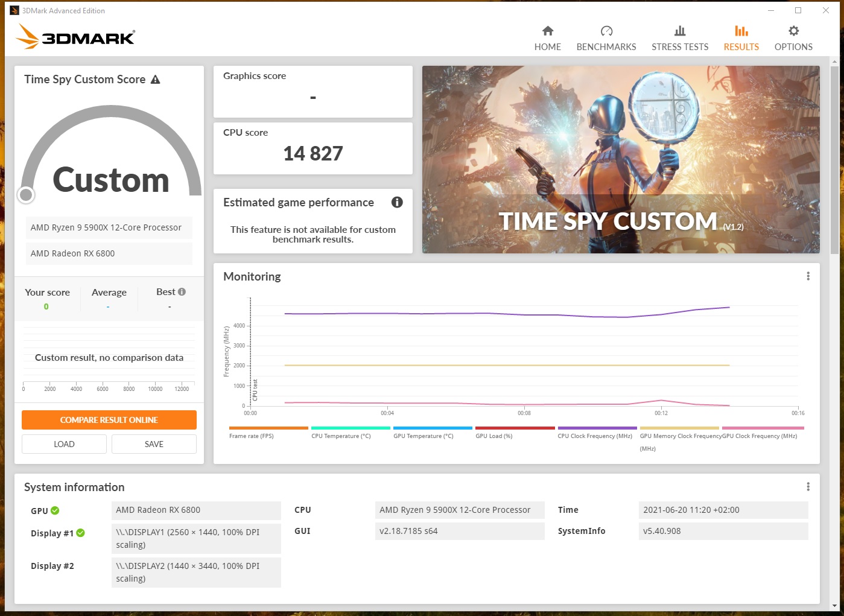Click info icon in Estimated game performance panel
Viewport: 844px width, 616px height.
pos(397,203)
